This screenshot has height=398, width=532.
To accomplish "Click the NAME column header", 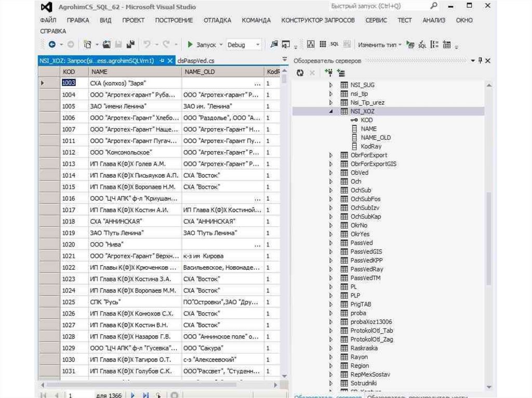I will pos(99,72).
